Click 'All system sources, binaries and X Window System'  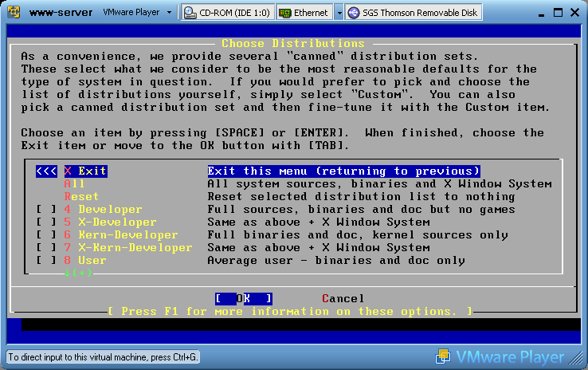pos(379,184)
